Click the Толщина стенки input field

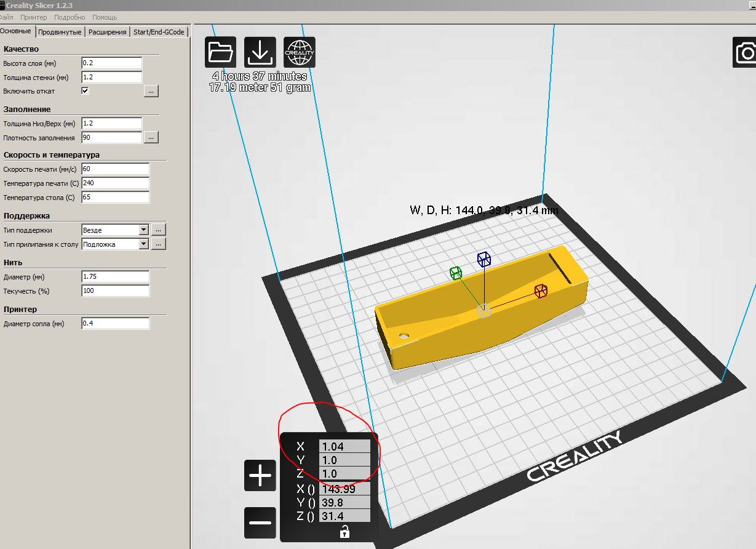click(x=111, y=78)
